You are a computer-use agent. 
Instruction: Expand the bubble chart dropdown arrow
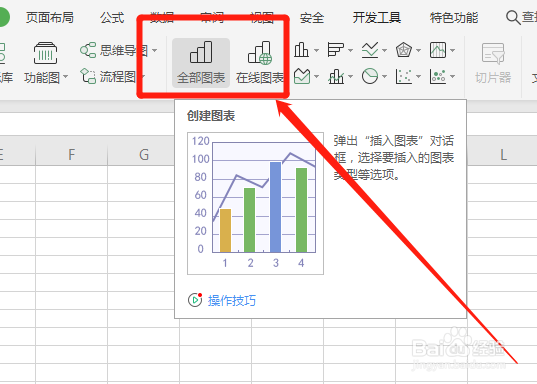452,76
